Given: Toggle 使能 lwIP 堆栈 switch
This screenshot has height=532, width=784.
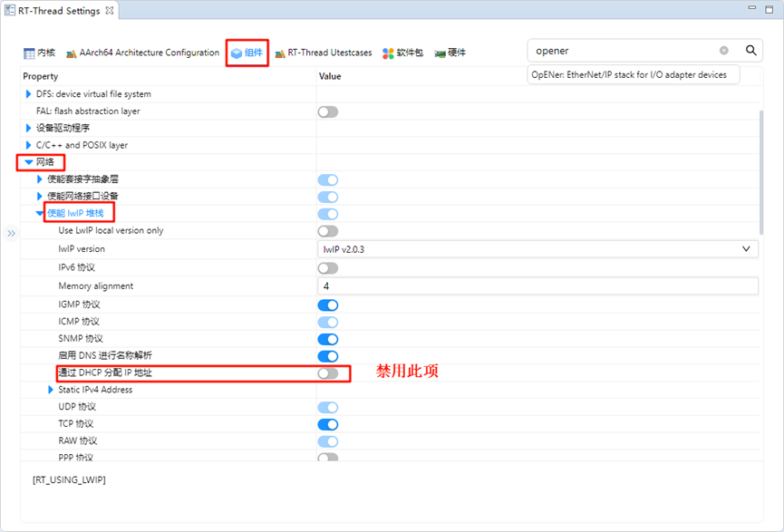Looking at the screenshot, I should coord(328,214).
